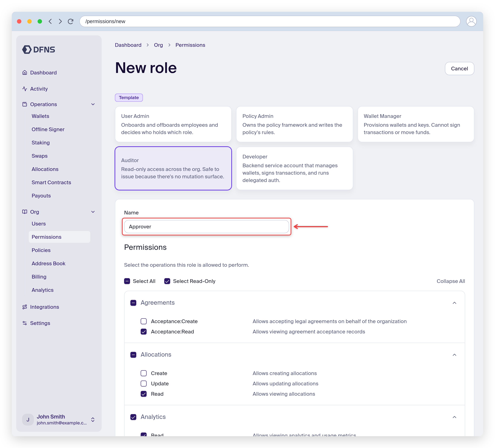
Task: Open Allocations in the sidebar
Action: click(x=45, y=169)
